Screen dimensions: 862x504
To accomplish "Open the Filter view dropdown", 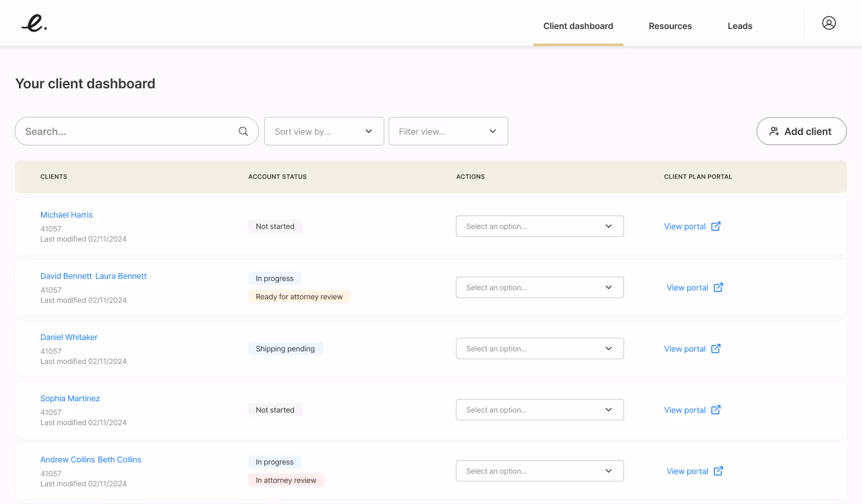I will 448,131.
